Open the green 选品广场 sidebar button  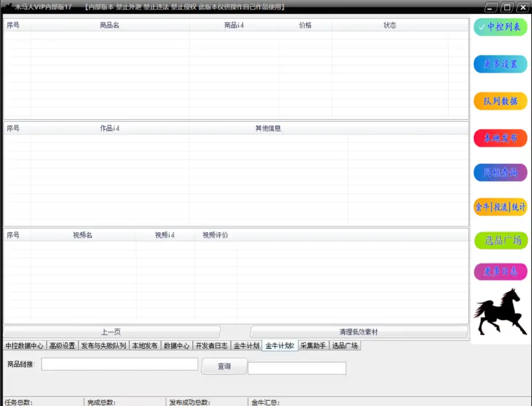click(x=500, y=241)
